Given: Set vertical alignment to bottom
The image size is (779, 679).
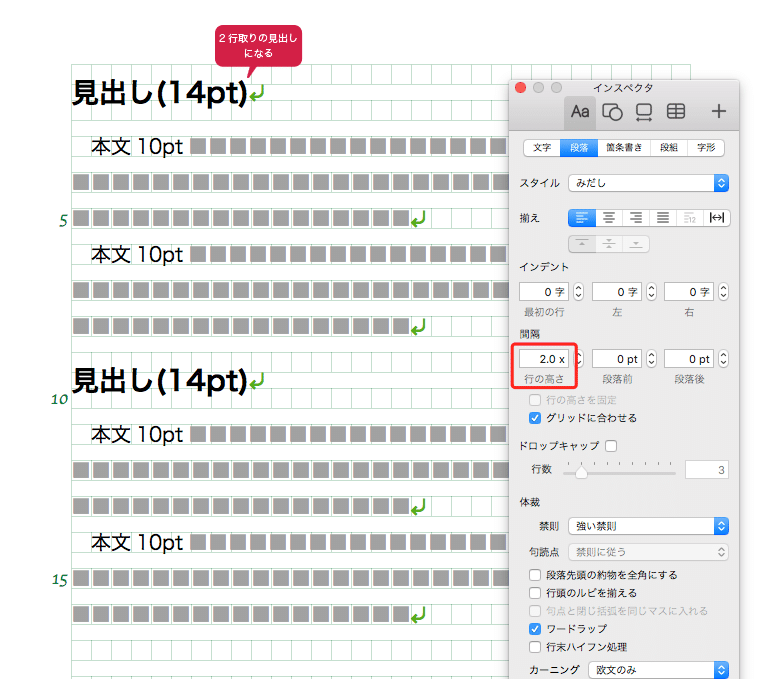Looking at the screenshot, I should coord(635,244).
